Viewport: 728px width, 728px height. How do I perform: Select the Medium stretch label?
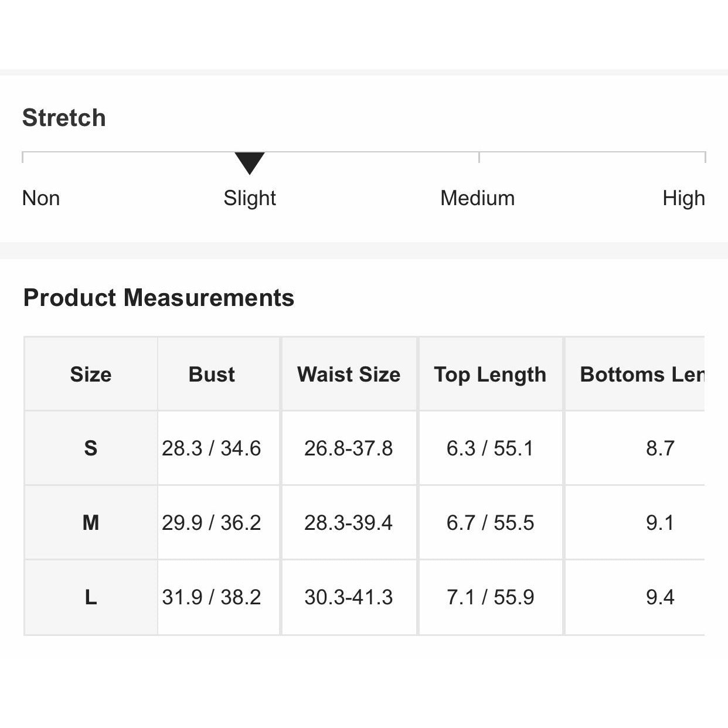(477, 198)
